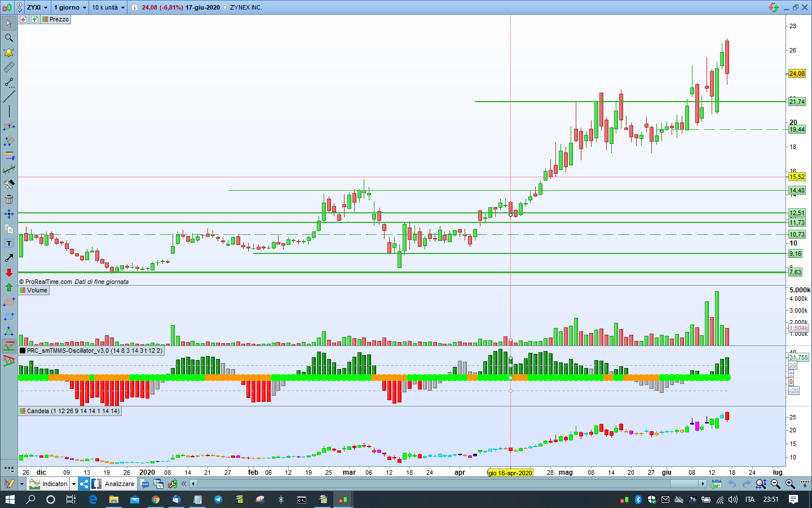Open the chat bubbles icon
This screenshot has height=508, width=812.
point(145,484)
